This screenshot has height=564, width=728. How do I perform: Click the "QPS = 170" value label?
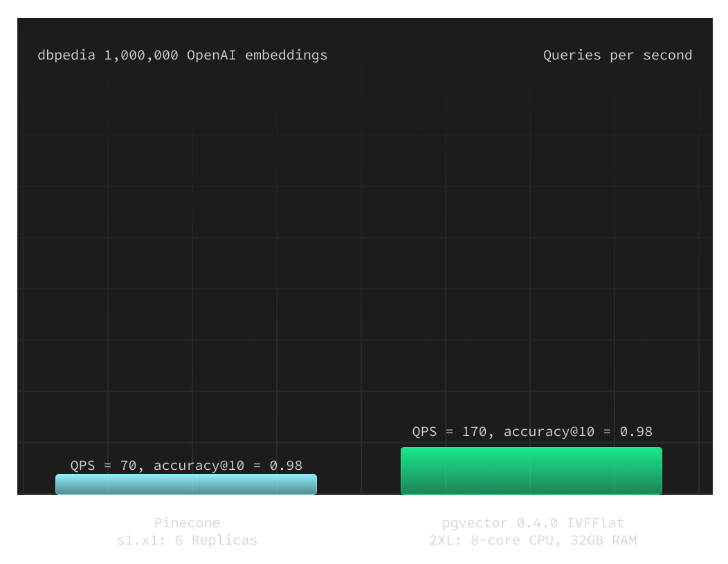tap(450, 432)
